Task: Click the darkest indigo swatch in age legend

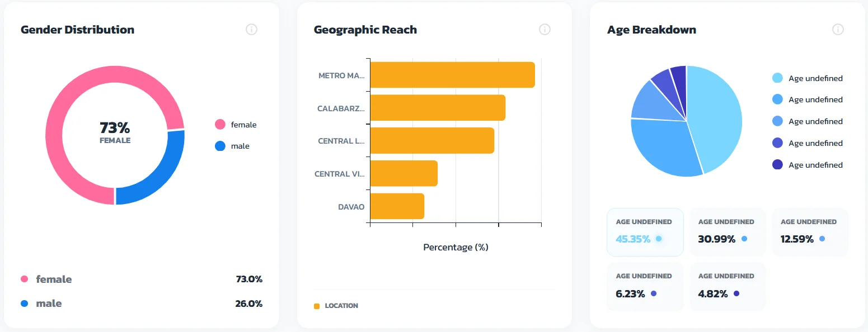Action: click(777, 165)
